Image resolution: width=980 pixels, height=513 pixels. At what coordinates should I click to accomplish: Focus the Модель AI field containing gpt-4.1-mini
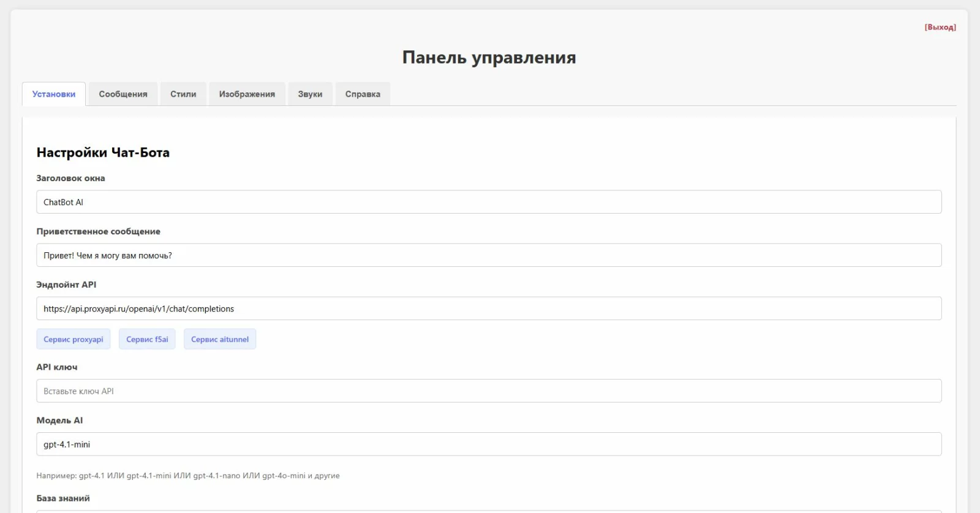488,444
